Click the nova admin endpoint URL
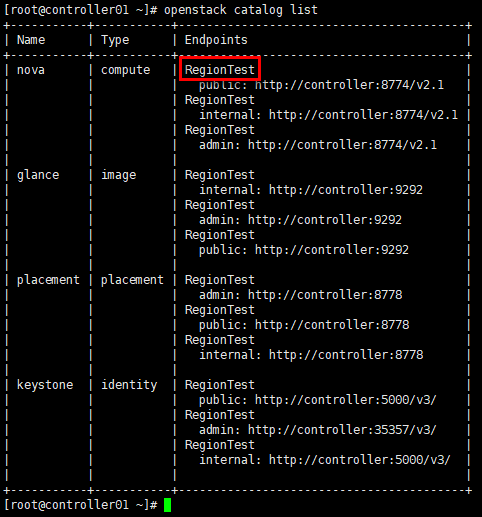 click(342, 145)
